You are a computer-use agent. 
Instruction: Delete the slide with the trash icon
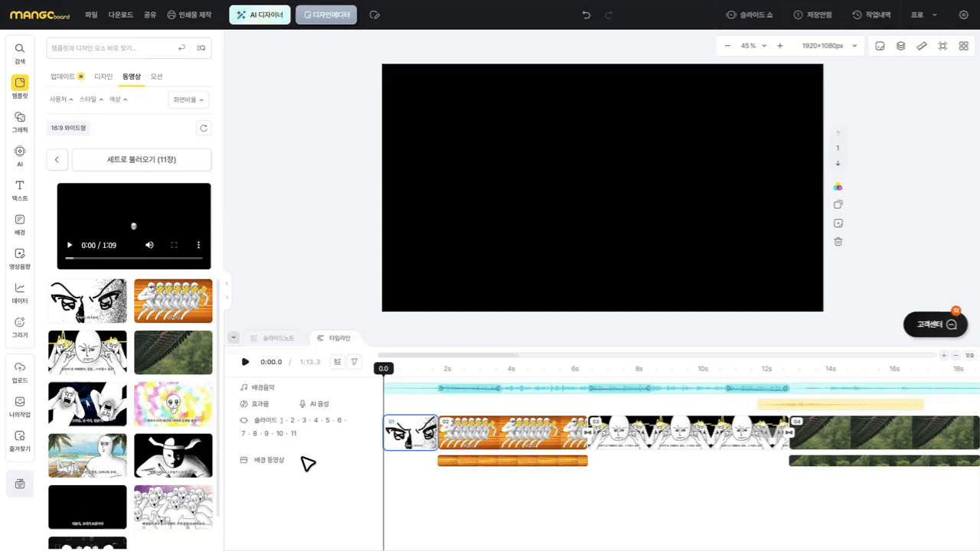[838, 242]
